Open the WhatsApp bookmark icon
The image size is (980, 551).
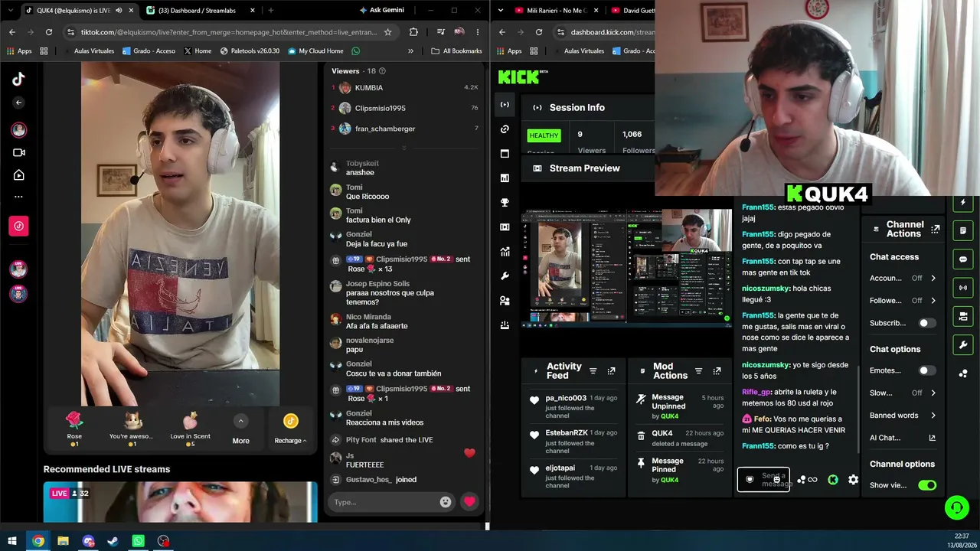[355, 51]
